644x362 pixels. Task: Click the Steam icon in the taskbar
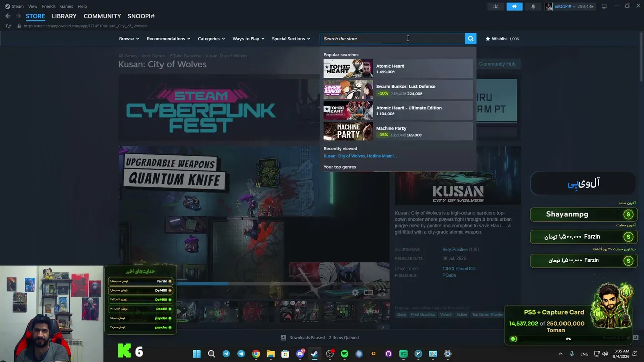click(314, 354)
